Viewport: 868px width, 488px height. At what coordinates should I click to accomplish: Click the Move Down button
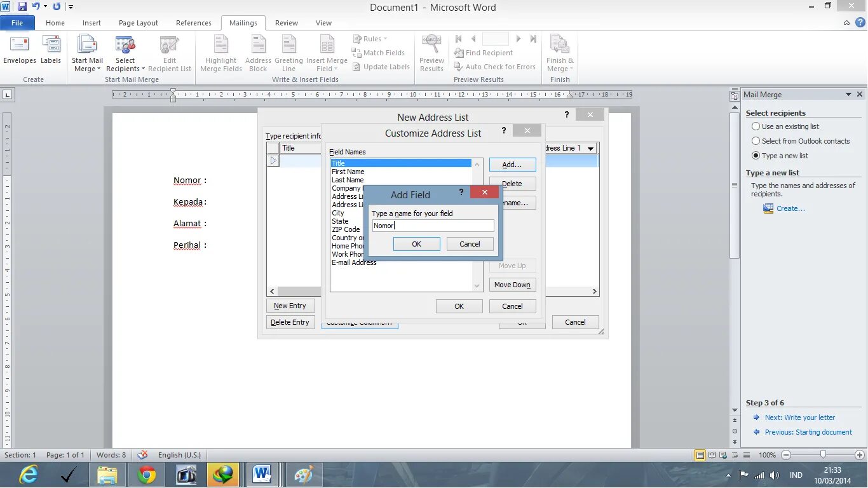click(x=512, y=285)
